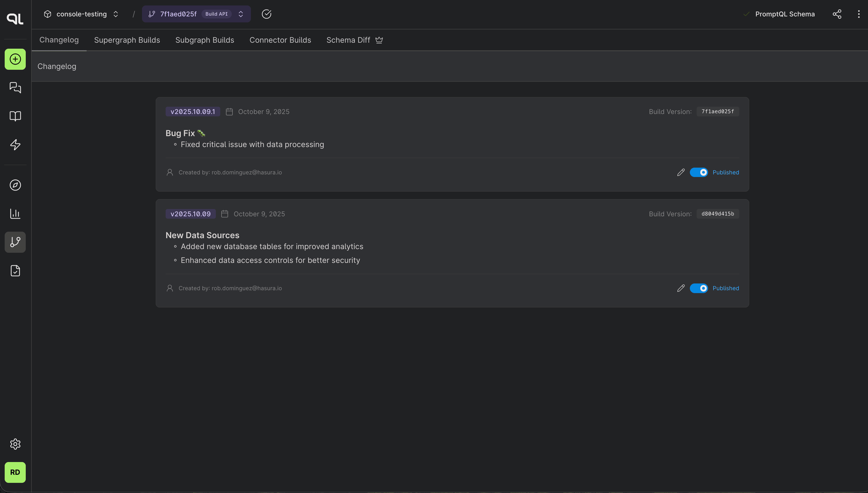Image resolution: width=868 pixels, height=493 pixels.
Task: Click the PromptQL Schema button
Action: pyautogui.click(x=785, y=14)
